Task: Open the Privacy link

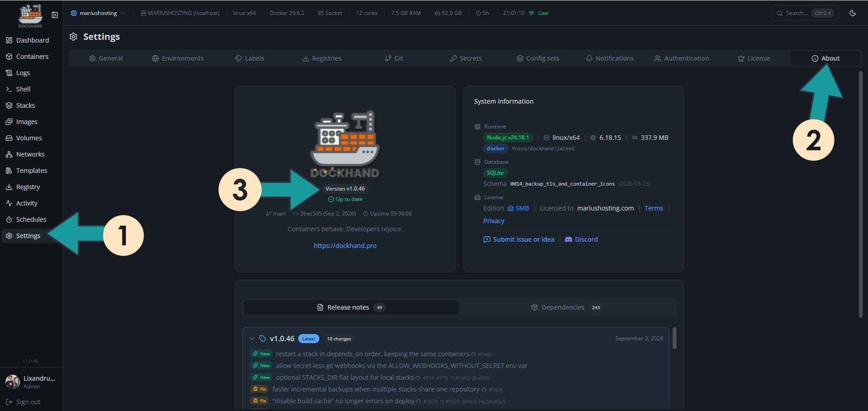Action: (x=494, y=221)
